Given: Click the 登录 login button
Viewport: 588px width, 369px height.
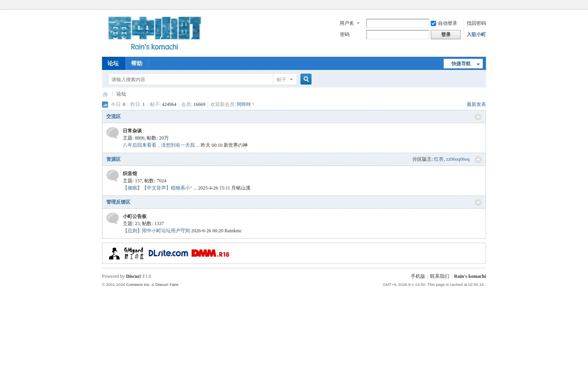Looking at the screenshot, I should point(446,34).
